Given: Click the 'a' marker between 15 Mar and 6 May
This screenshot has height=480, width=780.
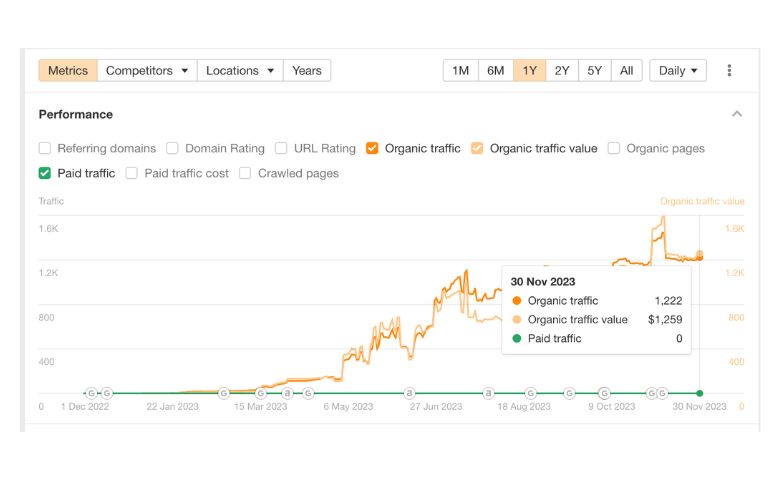Looking at the screenshot, I should [x=287, y=393].
